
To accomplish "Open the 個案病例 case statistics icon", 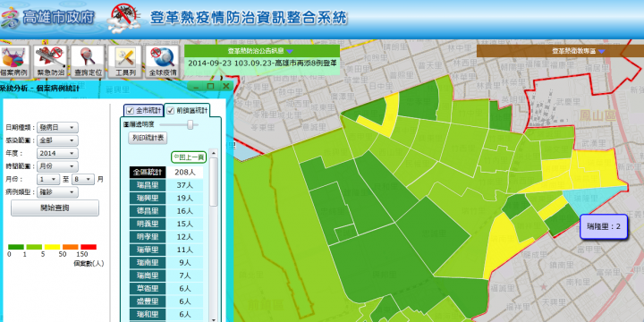I will [14, 62].
